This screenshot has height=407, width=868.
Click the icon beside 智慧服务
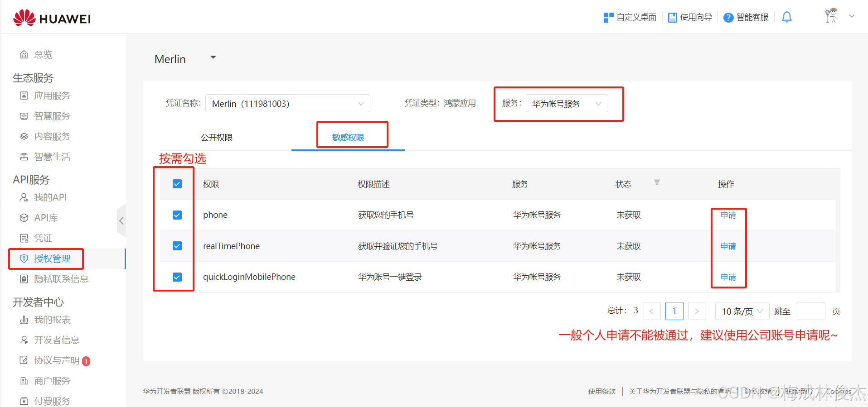24,116
